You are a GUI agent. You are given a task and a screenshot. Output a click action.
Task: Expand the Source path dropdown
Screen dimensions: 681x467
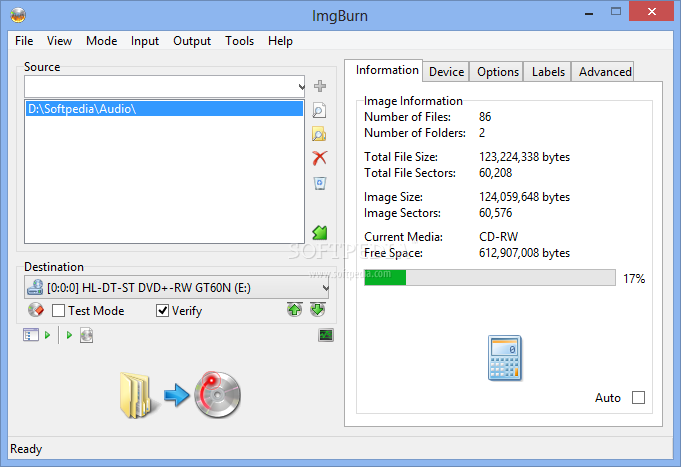point(301,86)
